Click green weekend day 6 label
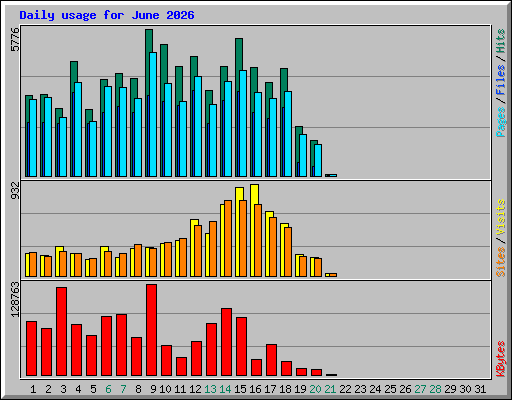This screenshot has width=512, height=400. pos(108,389)
